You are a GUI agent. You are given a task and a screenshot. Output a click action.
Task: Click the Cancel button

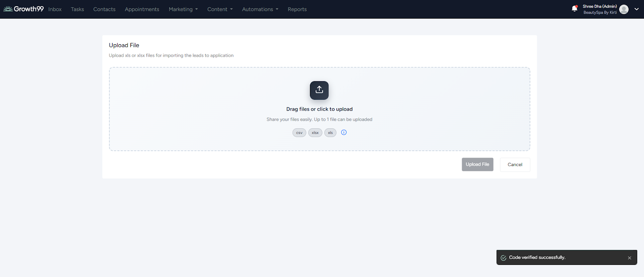tap(515, 164)
